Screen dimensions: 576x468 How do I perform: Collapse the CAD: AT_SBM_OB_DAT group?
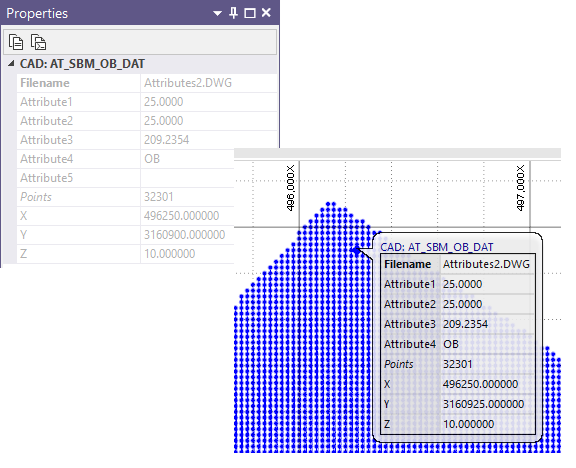tap(11, 64)
